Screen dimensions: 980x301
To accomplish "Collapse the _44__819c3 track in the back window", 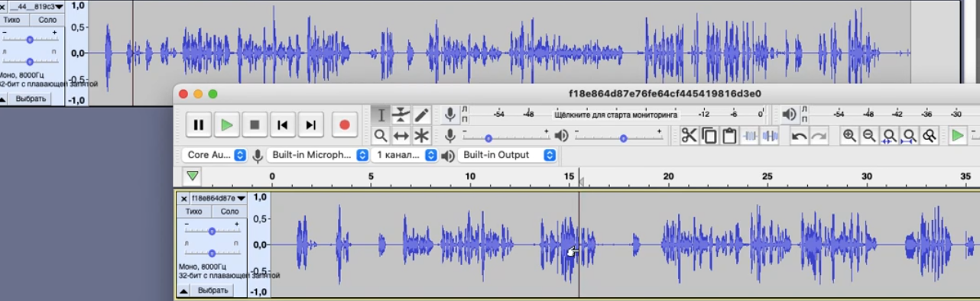I will 2,99.
